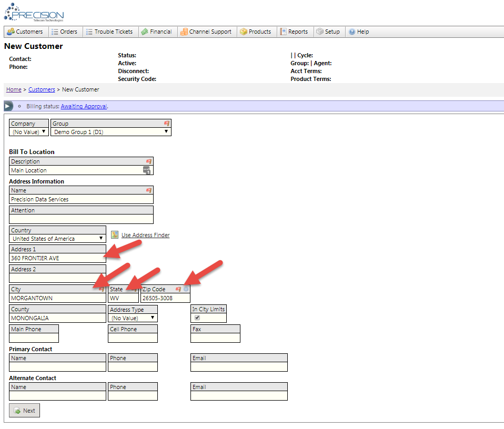Click the blue info icon next to Zip Code
The image size is (504, 429).
186,289
